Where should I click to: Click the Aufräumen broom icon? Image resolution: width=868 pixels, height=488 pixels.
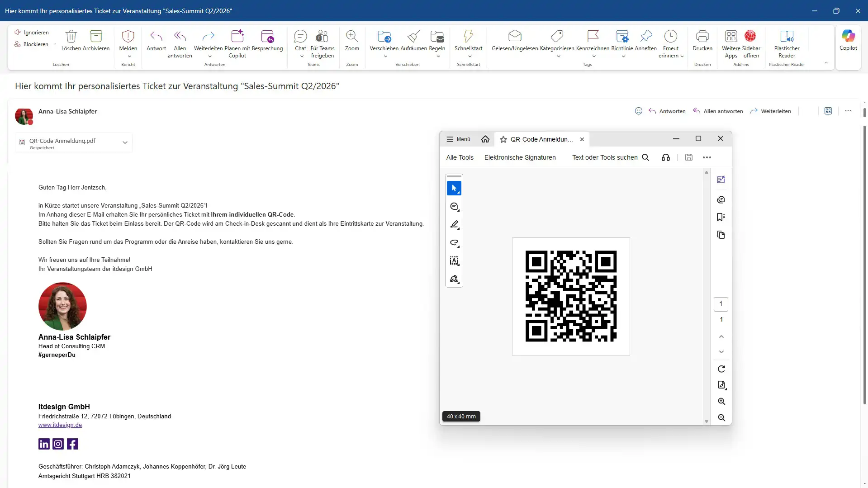click(x=413, y=36)
